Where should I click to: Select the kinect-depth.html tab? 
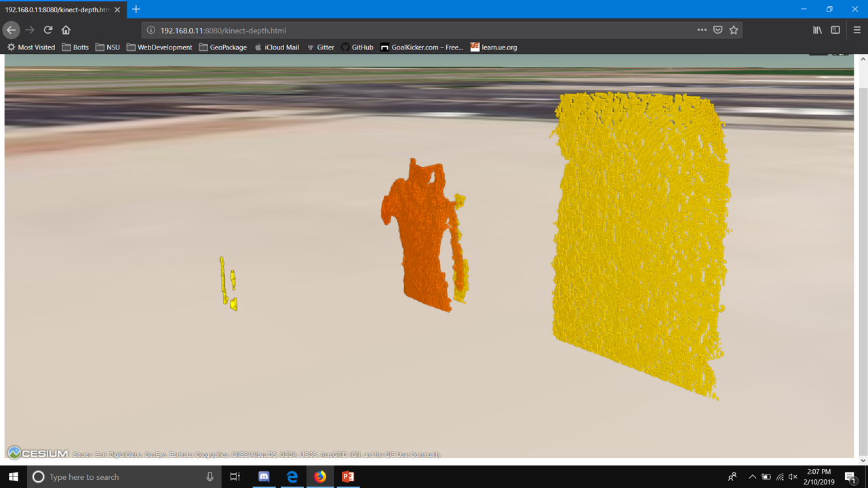click(x=57, y=9)
